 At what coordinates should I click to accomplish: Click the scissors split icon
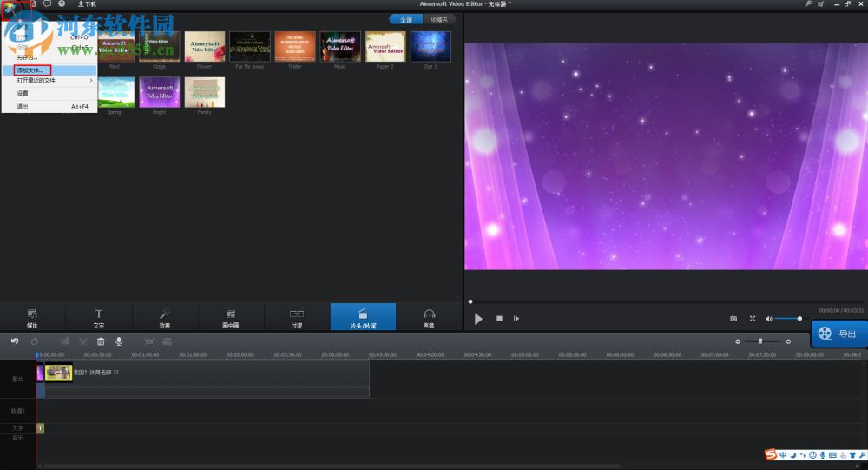83,341
